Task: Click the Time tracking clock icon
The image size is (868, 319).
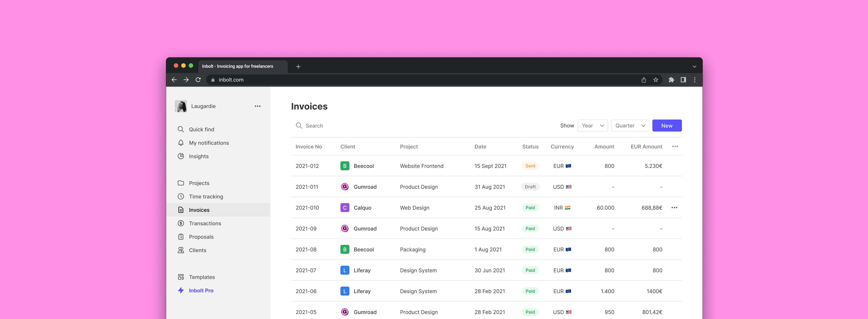Action: pos(181,196)
